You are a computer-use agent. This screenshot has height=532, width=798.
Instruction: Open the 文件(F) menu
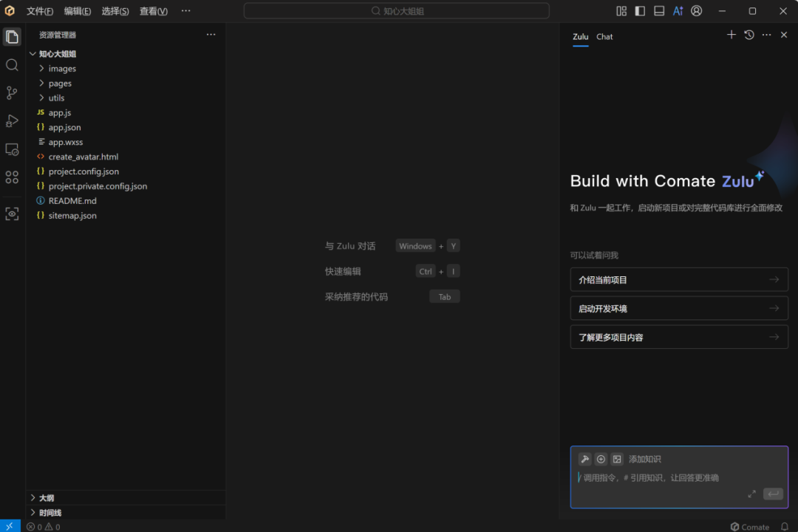tap(40, 10)
